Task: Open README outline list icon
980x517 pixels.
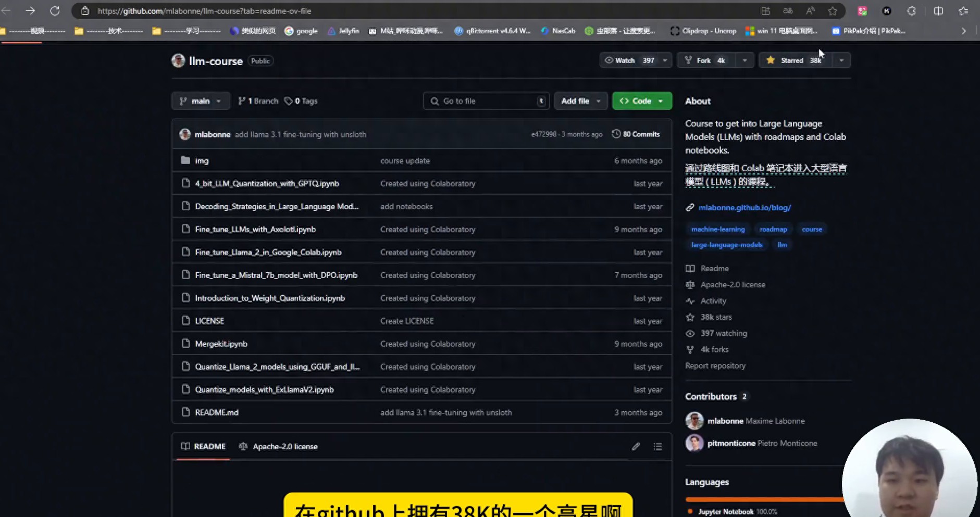Action: [658, 447]
